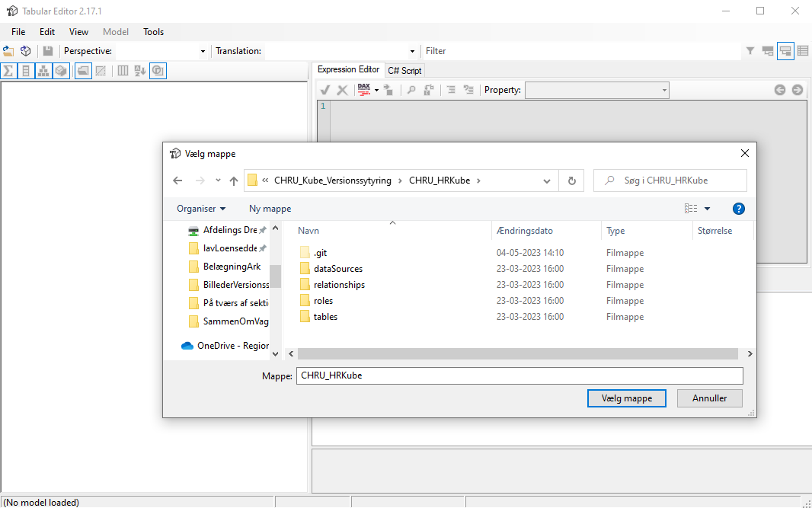
Task: Click the cancel expression X icon
Action: (x=342, y=90)
